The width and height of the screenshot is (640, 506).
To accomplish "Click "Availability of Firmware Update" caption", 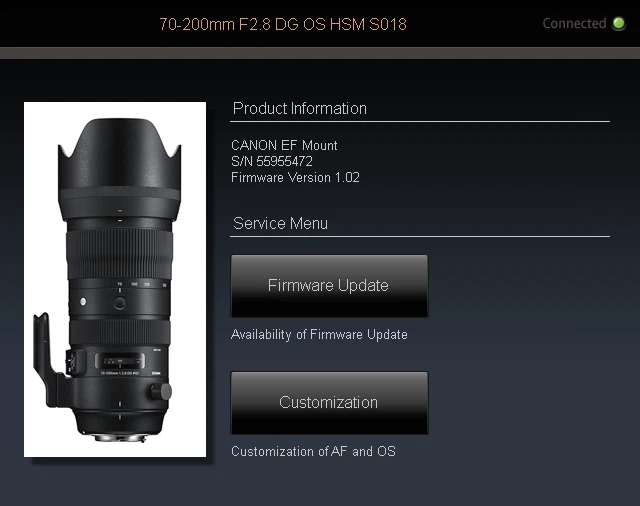I will pyautogui.click(x=319, y=335).
